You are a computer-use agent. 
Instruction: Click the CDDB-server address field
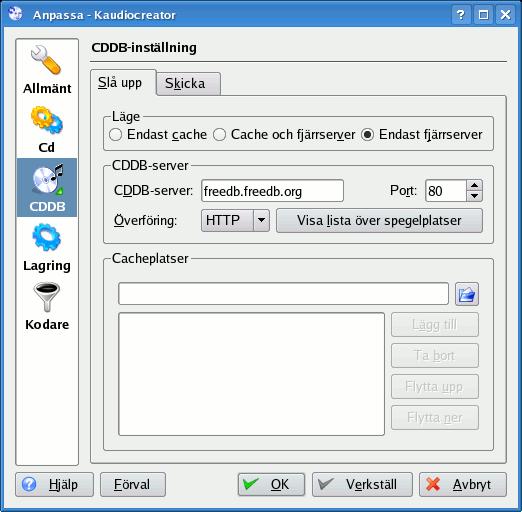click(272, 191)
